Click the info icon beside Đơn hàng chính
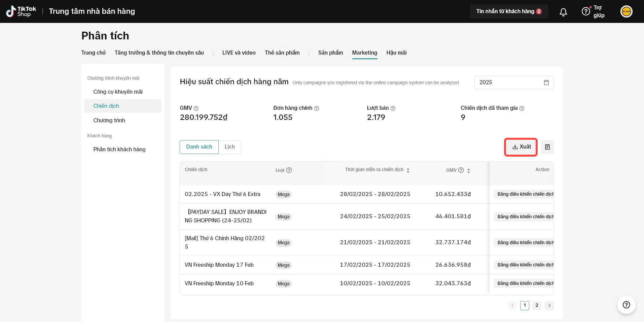The image size is (644, 322). [316, 108]
